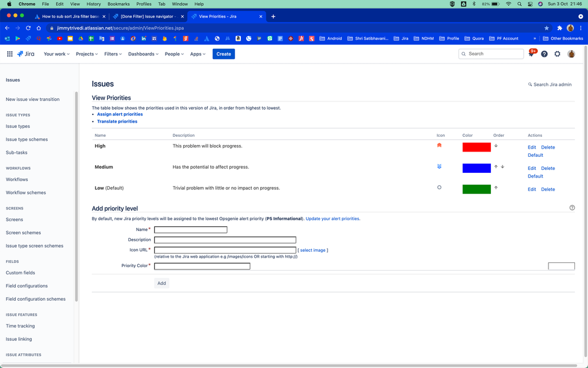The width and height of the screenshot is (588, 368).
Task: Click the Add button
Action: coord(161,283)
